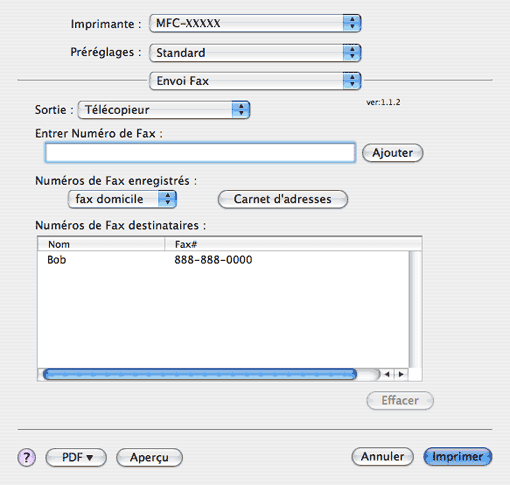The width and height of the screenshot is (510, 485).
Task: Open the help question mark button
Action: pyautogui.click(x=27, y=457)
